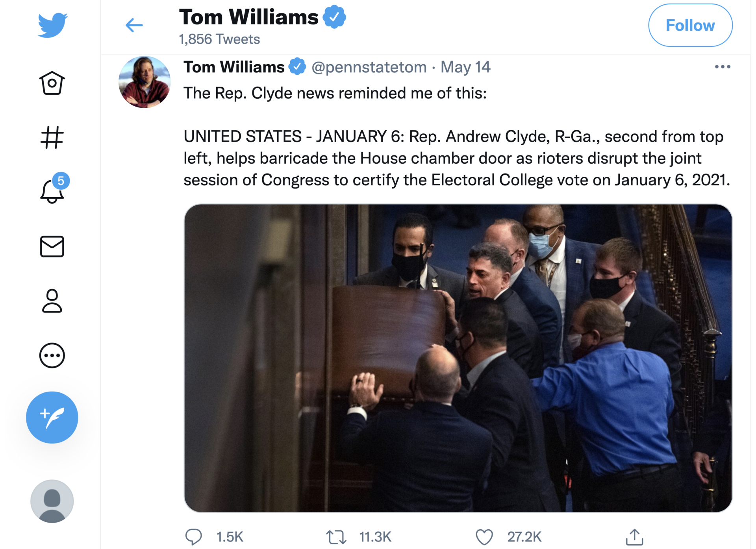Share the tweet via upload icon
The width and height of the screenshot is (756, 549).
click(x=634, y=537)
